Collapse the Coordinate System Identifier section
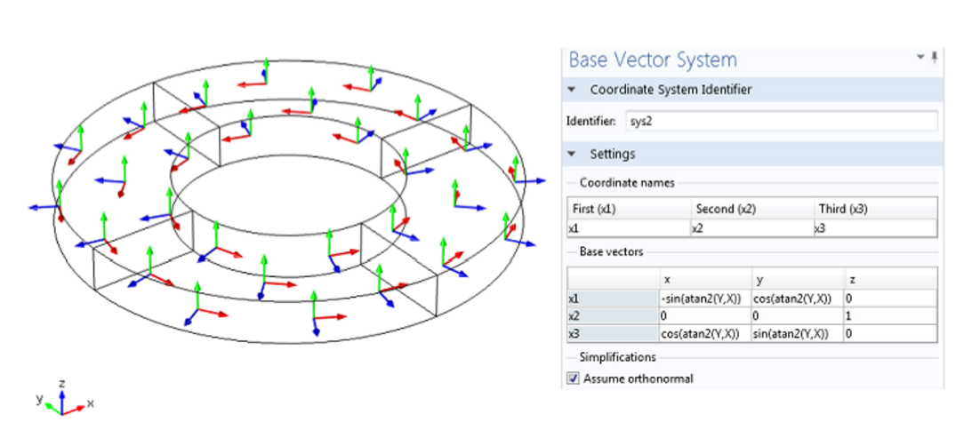 click(x=572, y=90)
